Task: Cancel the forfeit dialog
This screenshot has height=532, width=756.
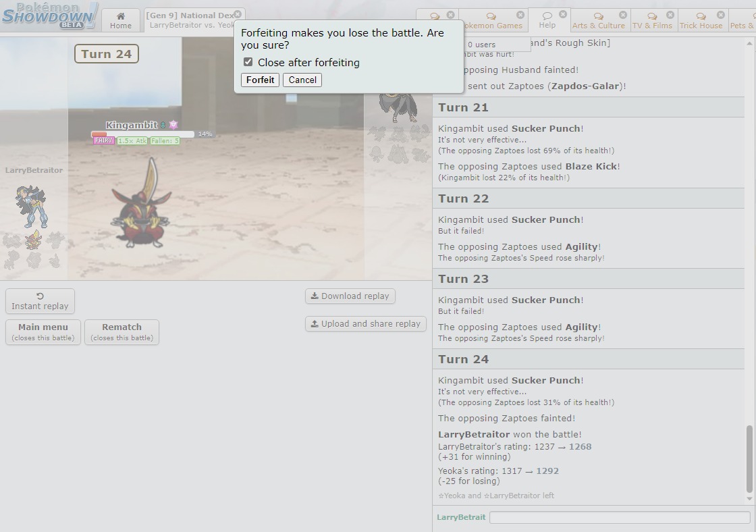Action: click(302, 80)
